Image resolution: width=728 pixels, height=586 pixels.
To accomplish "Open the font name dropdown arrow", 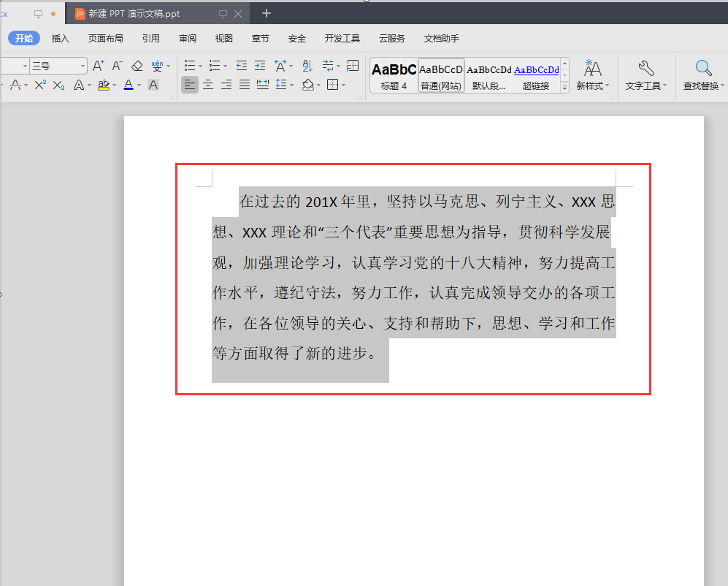I will tap(25, 66).
